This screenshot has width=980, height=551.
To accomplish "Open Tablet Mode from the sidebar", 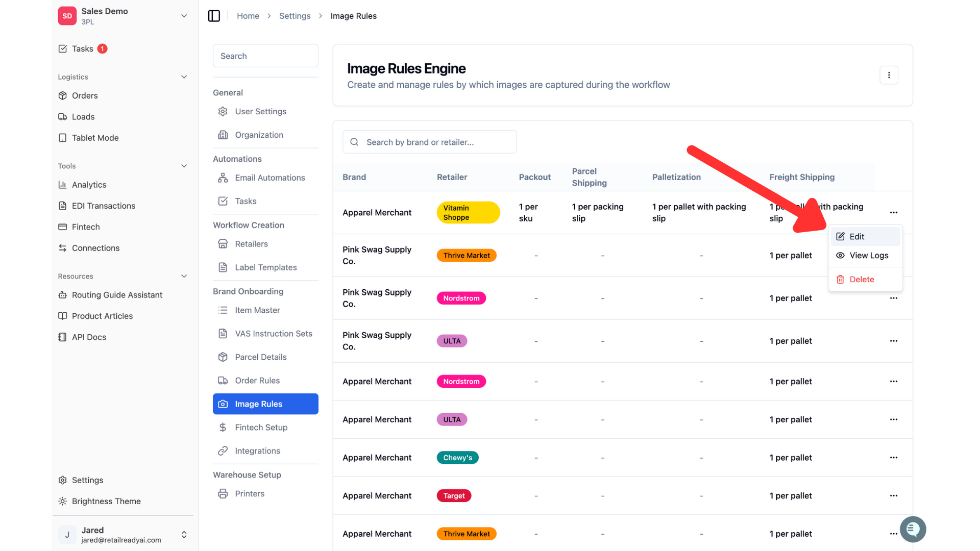I will tap(95, 138).
